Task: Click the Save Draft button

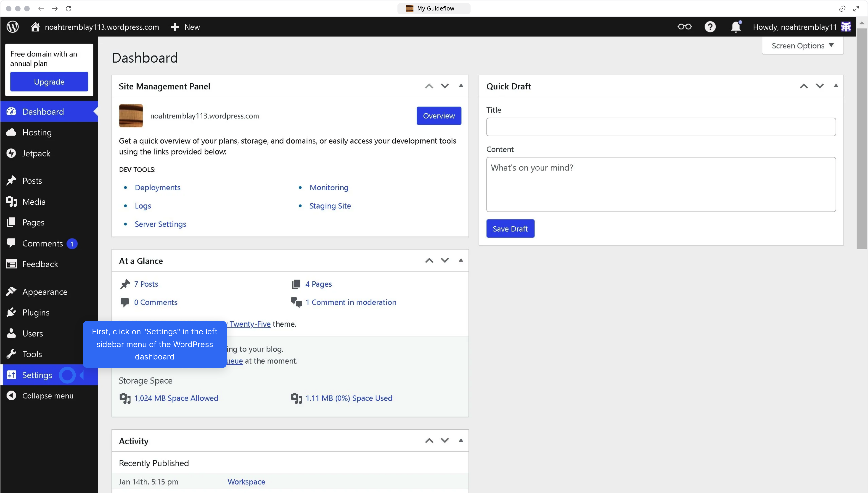Action: point(510,229)
